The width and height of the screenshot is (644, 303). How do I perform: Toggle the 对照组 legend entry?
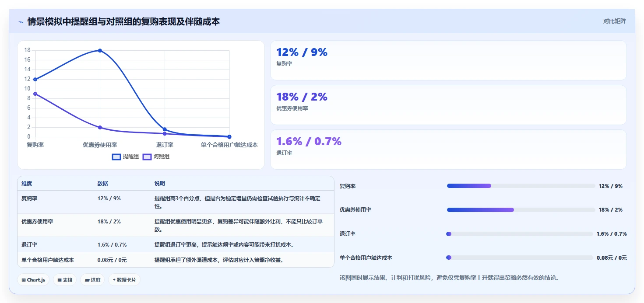point(156,157)
